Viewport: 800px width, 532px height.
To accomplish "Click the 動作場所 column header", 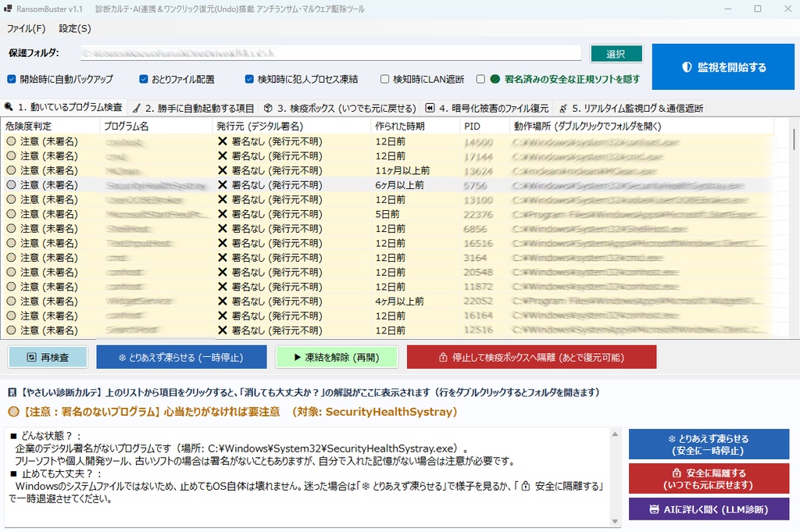I will [x=641, y=126].
